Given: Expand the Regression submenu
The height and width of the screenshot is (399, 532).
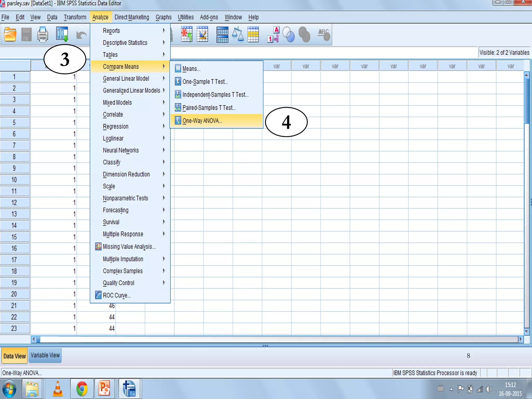Looking at the screenshot, I should (x=116, y=127).
